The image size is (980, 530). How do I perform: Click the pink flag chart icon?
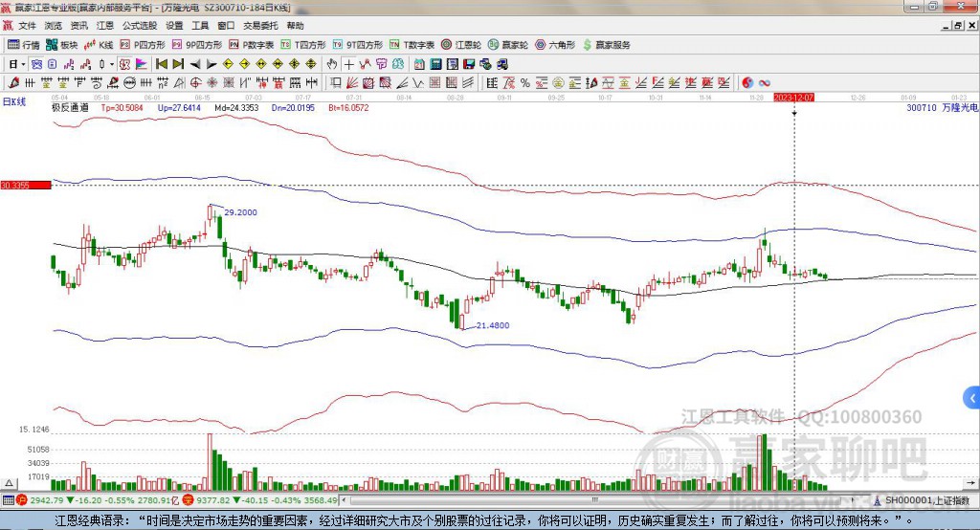pos(142,64)
